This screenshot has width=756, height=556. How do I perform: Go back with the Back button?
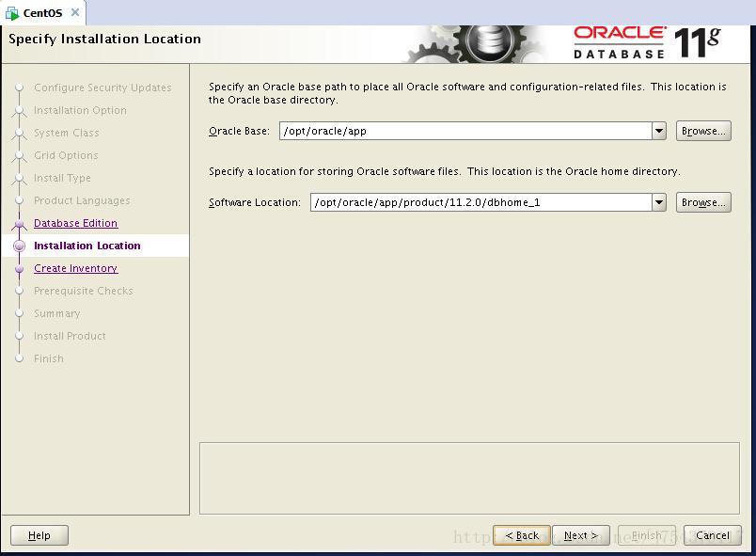pyautogui.click(x=522, y=535)
